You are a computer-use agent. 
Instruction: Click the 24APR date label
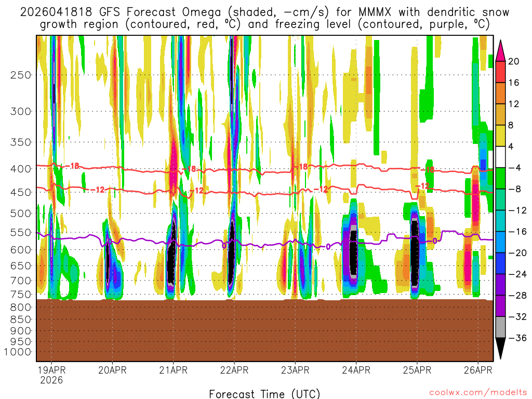[x=356, y=370]
